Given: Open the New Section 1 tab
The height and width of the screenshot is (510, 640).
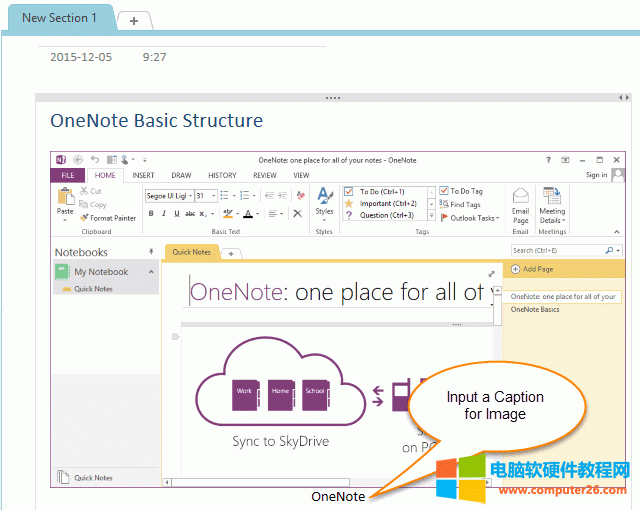Looking at the screenshot, I should point(59,17).
